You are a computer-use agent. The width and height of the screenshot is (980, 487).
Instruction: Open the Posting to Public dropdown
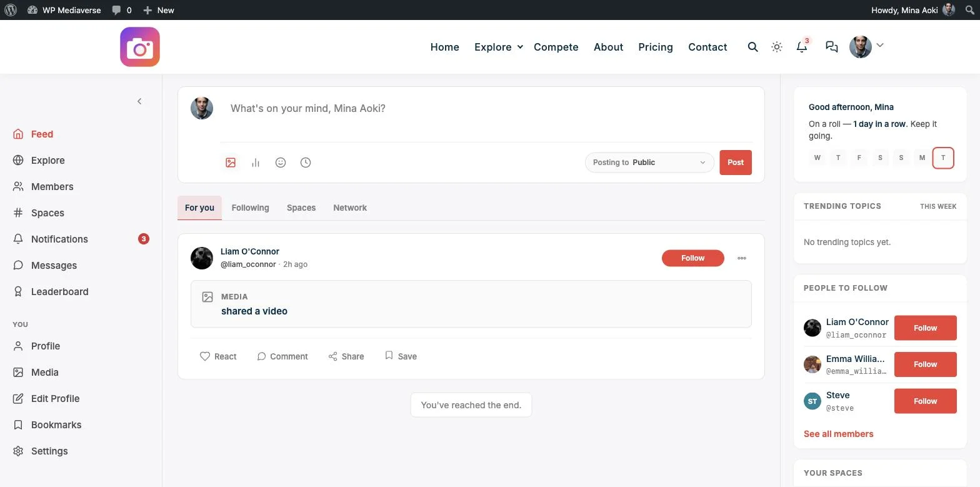[649, 163]
